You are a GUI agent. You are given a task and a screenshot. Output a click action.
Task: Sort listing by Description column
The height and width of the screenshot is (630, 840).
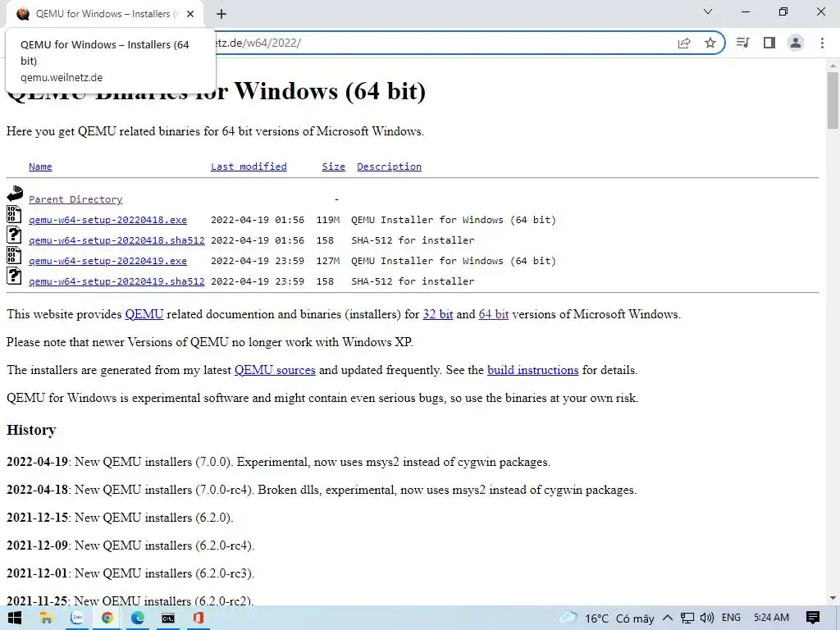(389, 167)
